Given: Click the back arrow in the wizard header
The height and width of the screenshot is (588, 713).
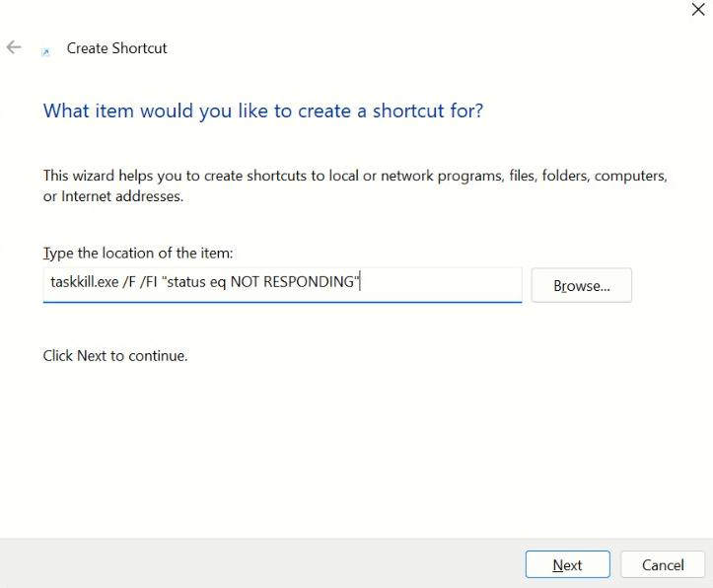Looking at the screenshot, I should [x=14, y=47].
